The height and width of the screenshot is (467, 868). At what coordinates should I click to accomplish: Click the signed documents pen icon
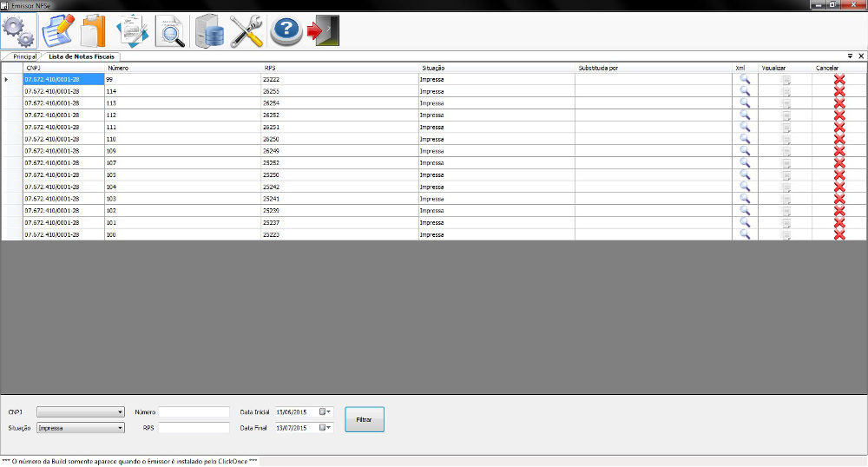(133, 30)
